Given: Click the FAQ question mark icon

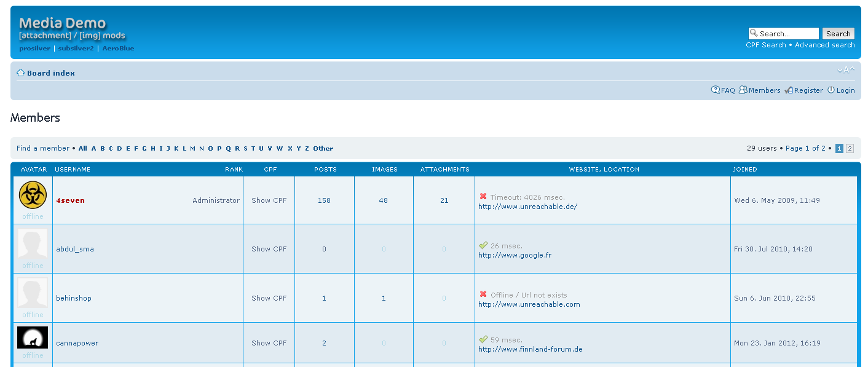Looking at the screenshot, I should [716, 90].
